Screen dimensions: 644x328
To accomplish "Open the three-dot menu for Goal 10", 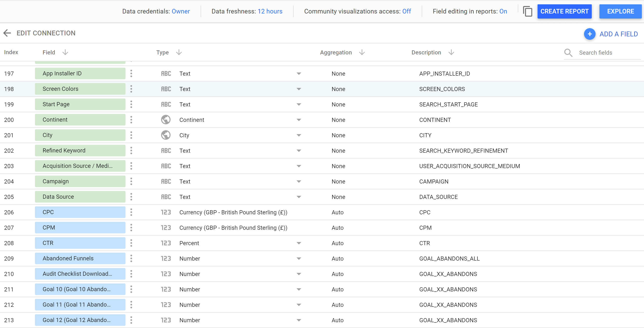I will pos(131,289).
